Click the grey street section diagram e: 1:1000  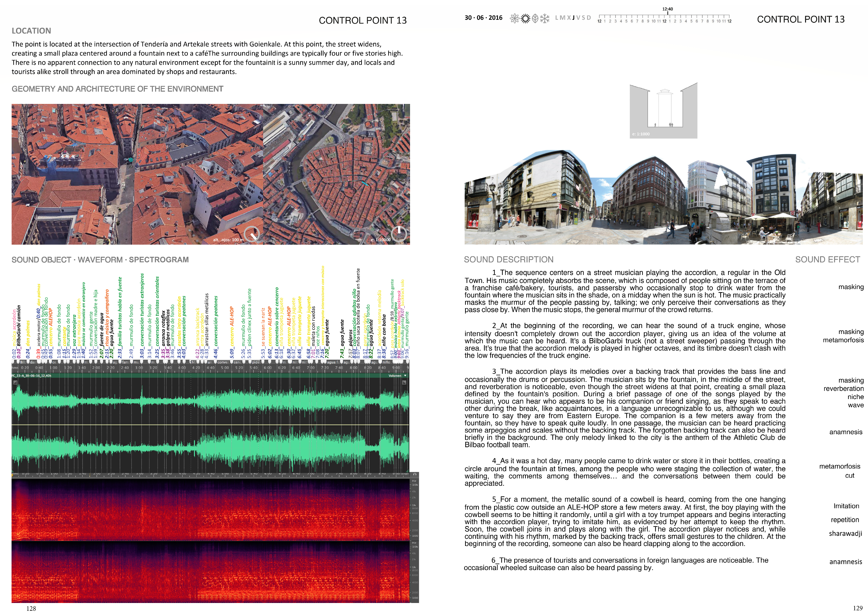663,110
